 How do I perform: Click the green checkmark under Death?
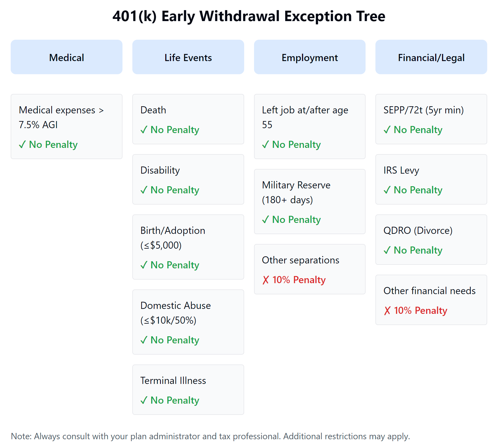[144, 130]
